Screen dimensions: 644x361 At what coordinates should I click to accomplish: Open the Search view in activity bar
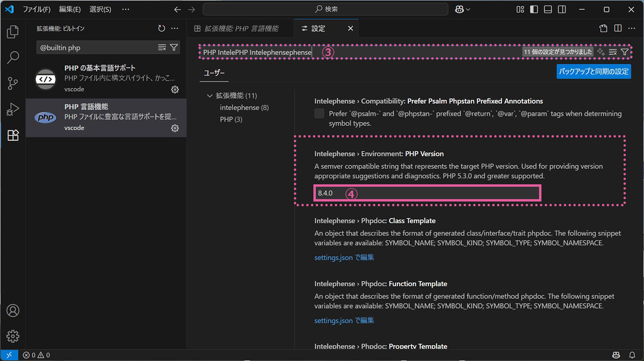(13, 58)
